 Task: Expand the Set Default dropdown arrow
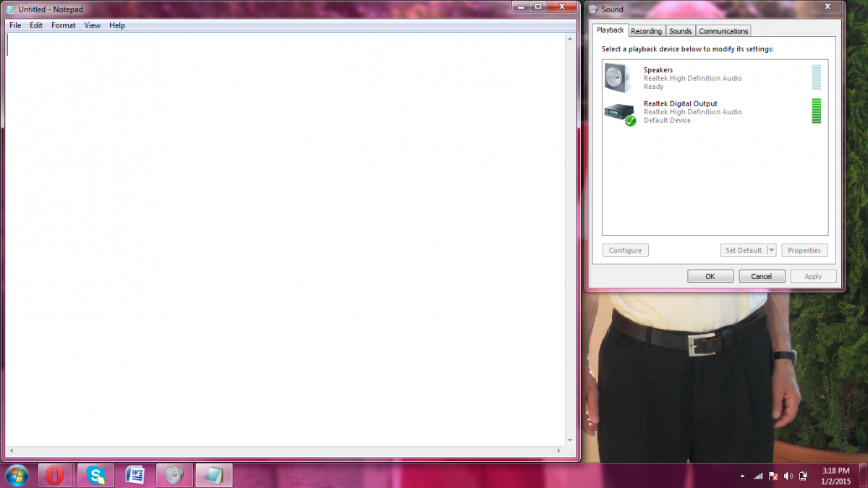pyautogui.click(x=771, y=250)
